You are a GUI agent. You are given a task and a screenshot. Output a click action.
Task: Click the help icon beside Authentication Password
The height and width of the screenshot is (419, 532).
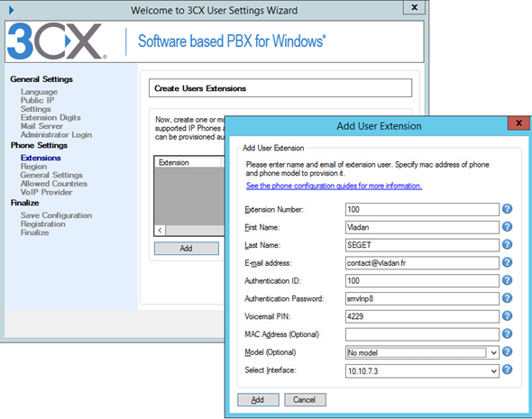click(507, 298)
